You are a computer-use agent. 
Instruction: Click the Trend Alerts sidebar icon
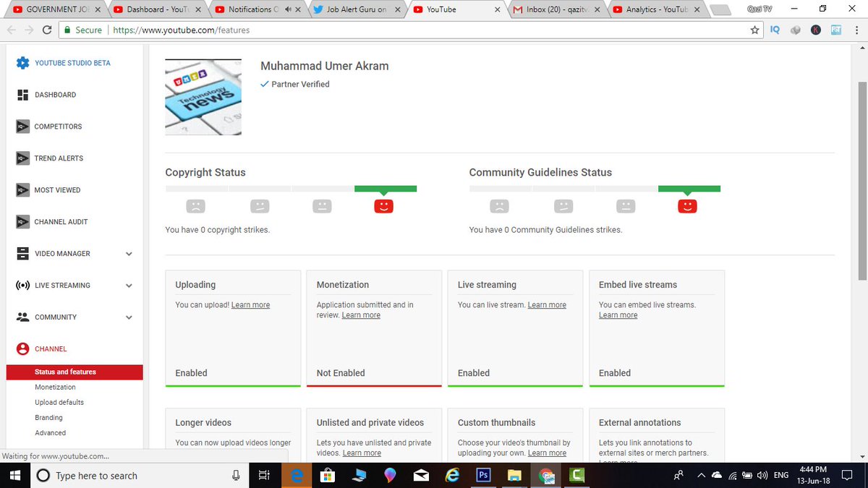(22, 158)
